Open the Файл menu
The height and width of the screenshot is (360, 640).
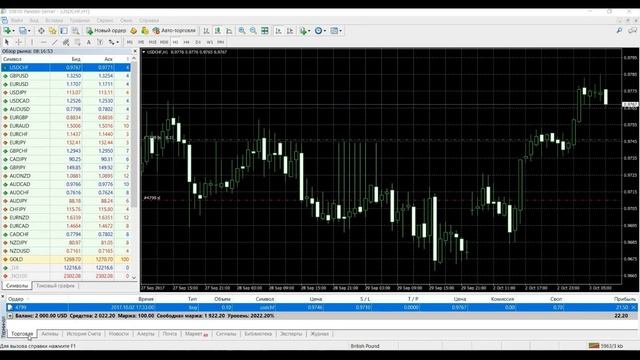coord(17,20)
